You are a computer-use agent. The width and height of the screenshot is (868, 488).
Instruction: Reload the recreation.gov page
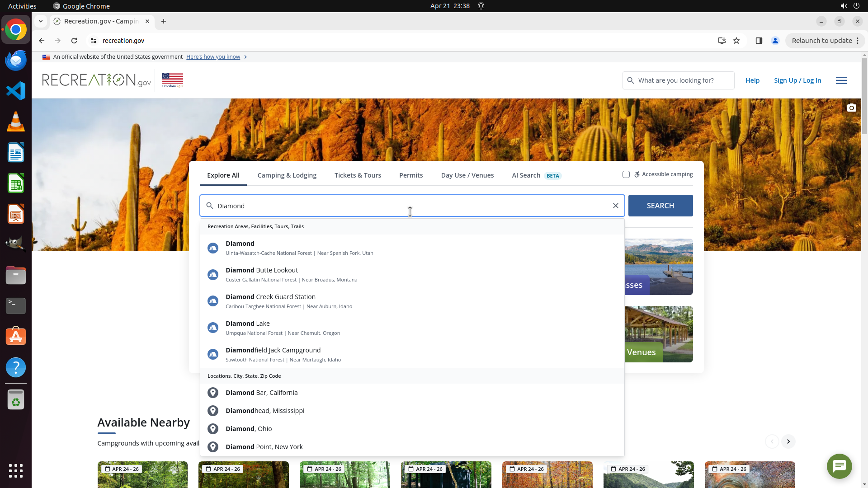pos(74,41)
